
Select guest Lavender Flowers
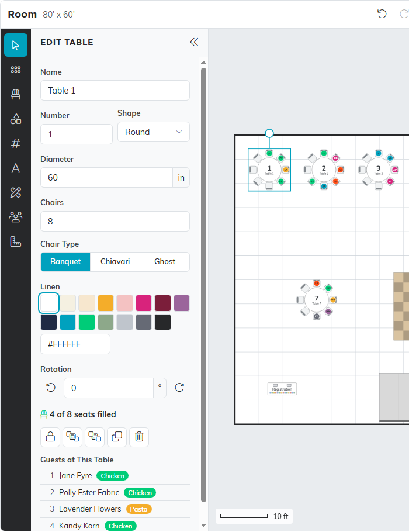115,509
